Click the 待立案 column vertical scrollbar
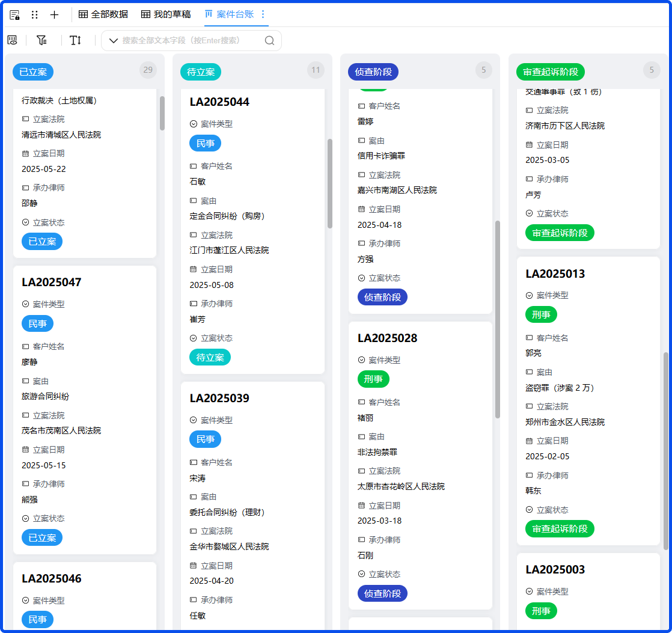Screen dimensions: 672x633 click(329, 183)
